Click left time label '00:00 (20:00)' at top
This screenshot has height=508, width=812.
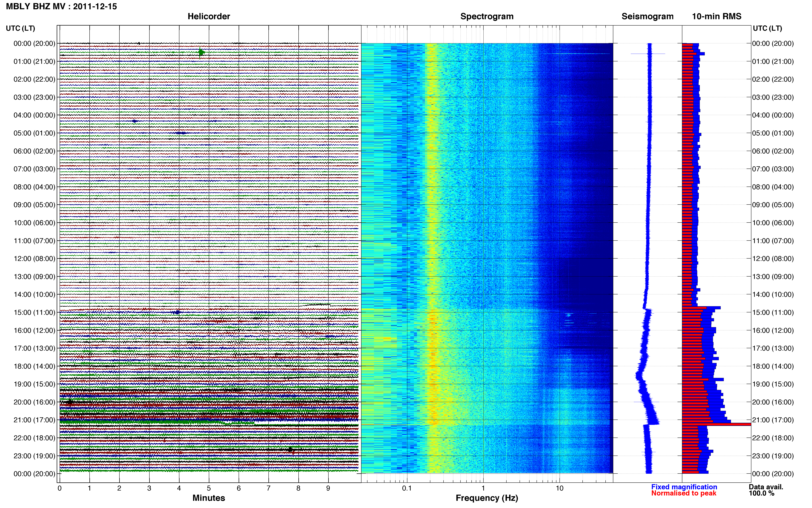click(34, 43)
